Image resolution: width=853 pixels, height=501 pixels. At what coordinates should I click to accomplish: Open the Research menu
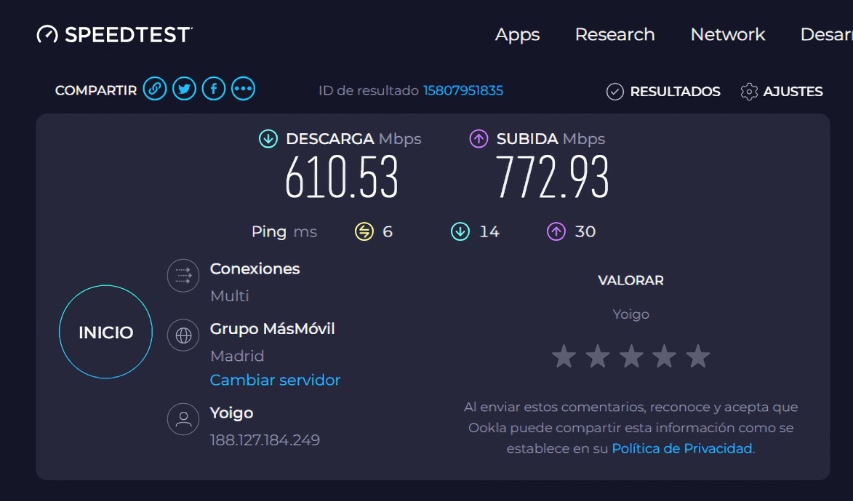pos(615,34)
